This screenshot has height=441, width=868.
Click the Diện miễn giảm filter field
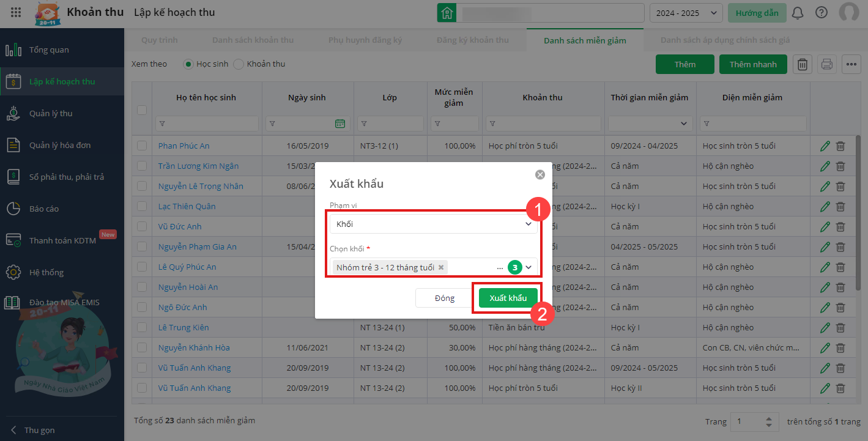[x=752, y=124]
